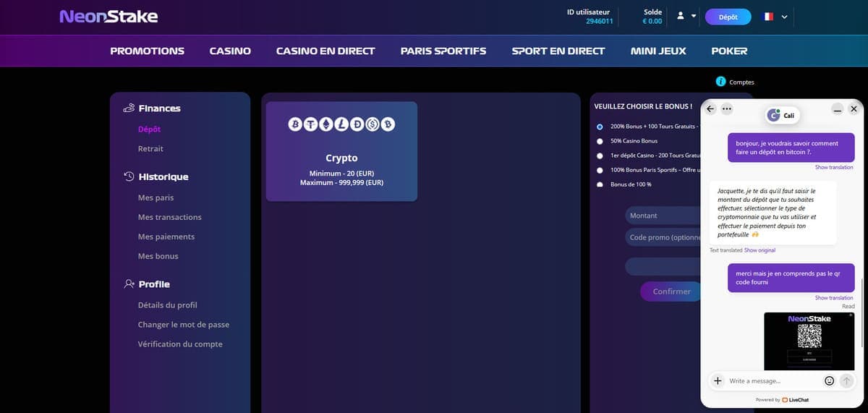Click the user ID number 2946011
The image size is (868, 413).
(600, 22)
